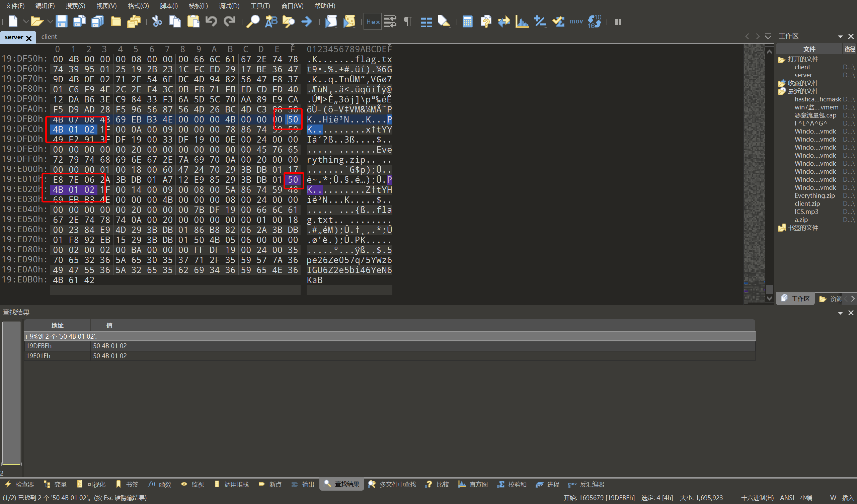Expand the New file dropdown arrow

[x=25, y=22]
